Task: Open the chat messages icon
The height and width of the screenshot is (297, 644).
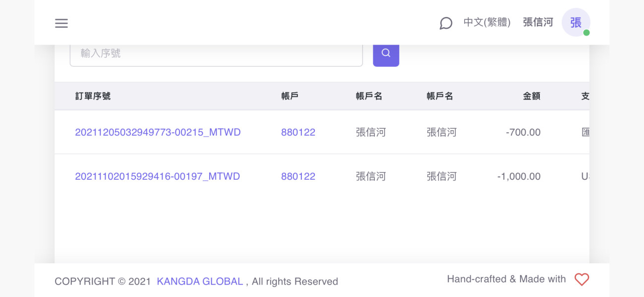Action: tap(446, 23)
